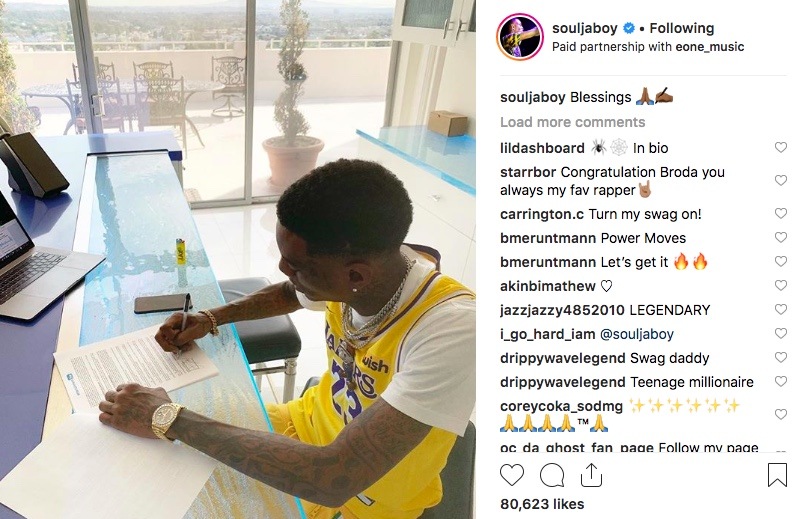The height and width of the screenshot is (519, 807).
Task: Open the comment bubble icon
Action: 552,475
